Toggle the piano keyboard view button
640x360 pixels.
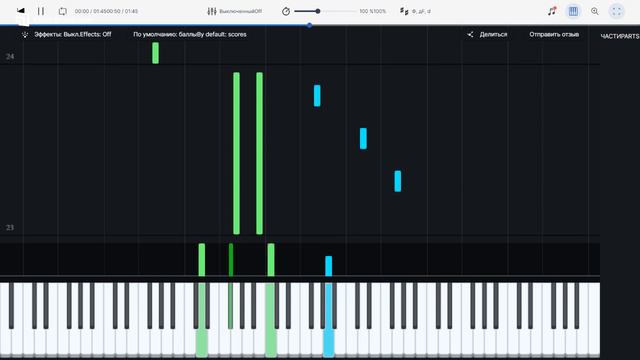click(x=573, y=11)
